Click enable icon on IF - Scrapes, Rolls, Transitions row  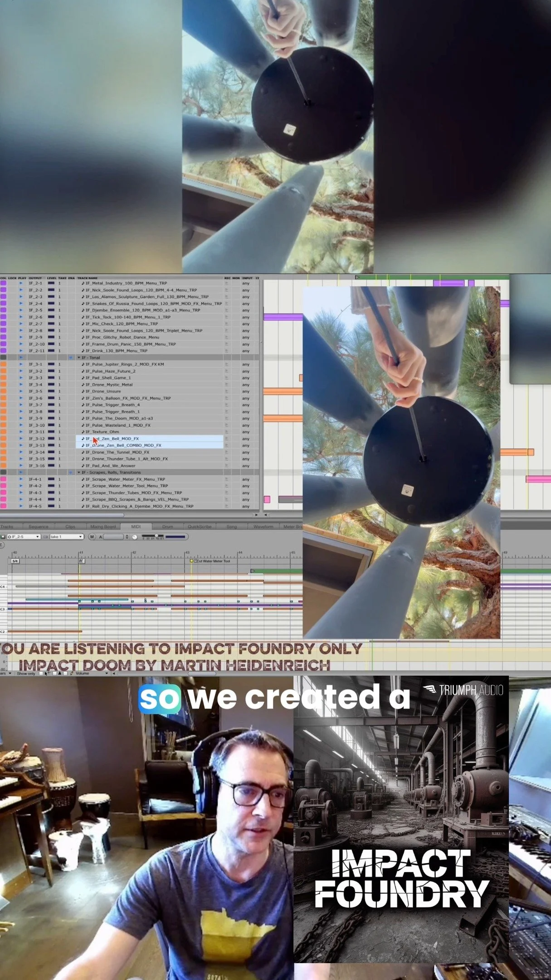pos(71,472)
